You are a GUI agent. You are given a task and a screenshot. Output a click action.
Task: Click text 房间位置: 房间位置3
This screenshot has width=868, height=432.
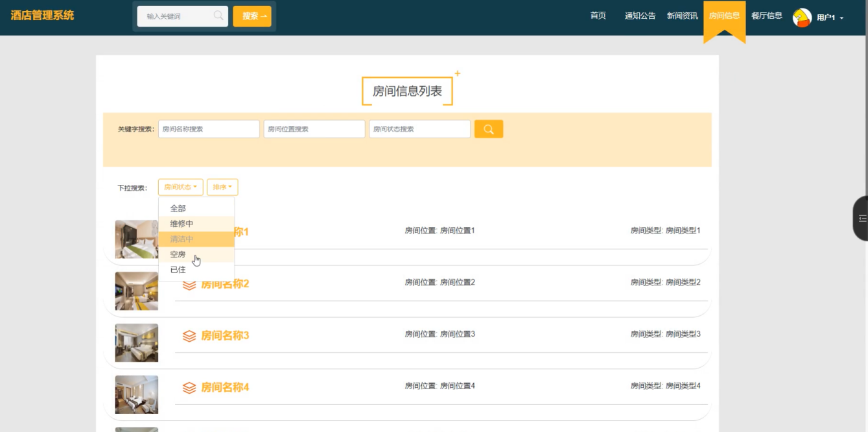pos(440,334)
